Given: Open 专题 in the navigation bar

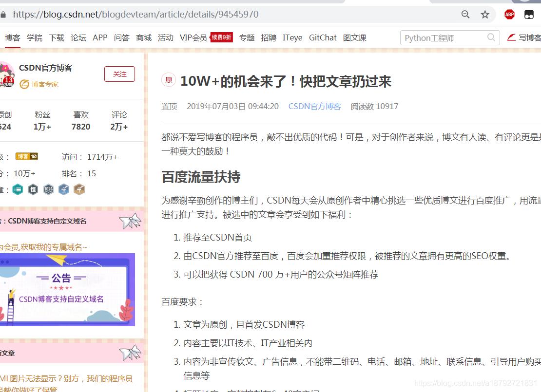Looking at the screenshot, I should 247,37.
